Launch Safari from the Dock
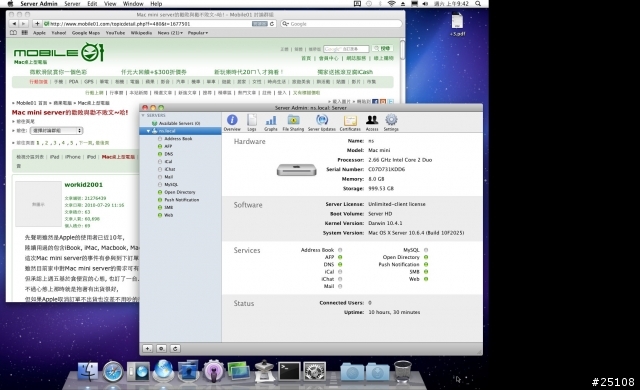 pos(113,372)
